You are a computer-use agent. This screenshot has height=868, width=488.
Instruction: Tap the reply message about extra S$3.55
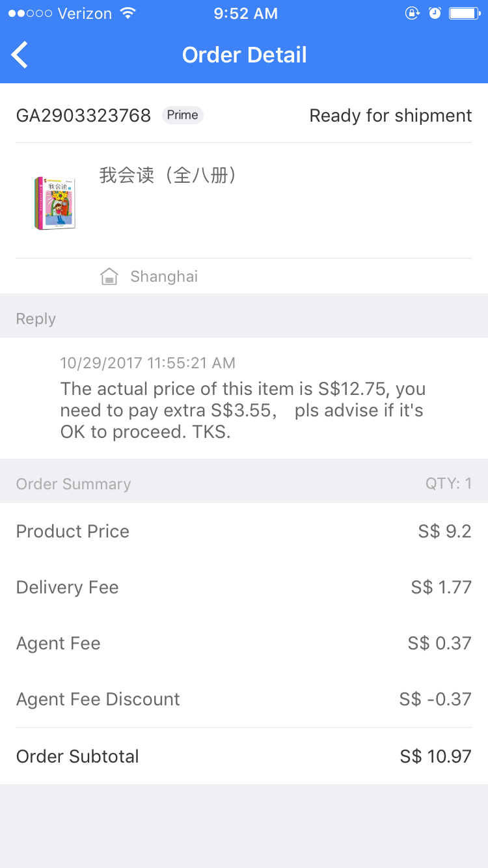(x=243, y=410)
